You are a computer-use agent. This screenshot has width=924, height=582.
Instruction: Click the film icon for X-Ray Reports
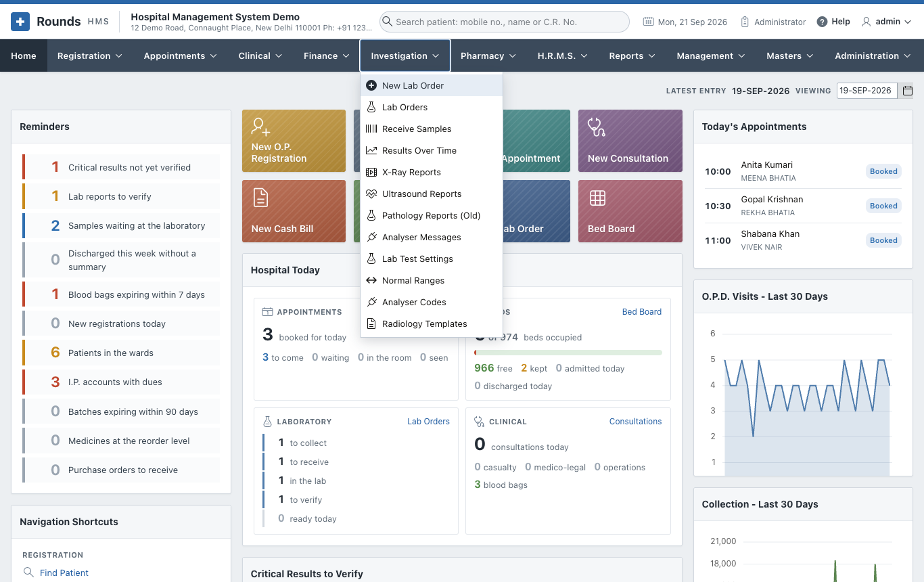click(371, 172)
